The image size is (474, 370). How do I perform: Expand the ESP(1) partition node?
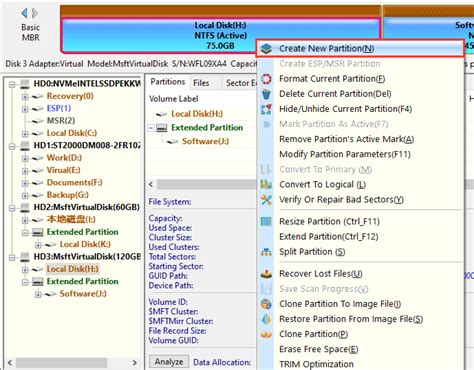pos(25,109)
